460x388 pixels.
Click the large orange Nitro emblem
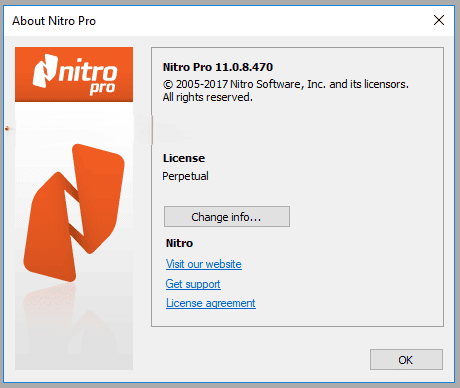point(74,213)
